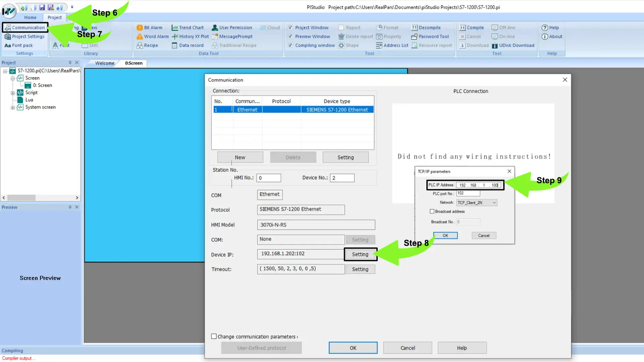Click the Setting button for Device IP
The height and width of the screenshot is (362, 644).
(360, 254)
